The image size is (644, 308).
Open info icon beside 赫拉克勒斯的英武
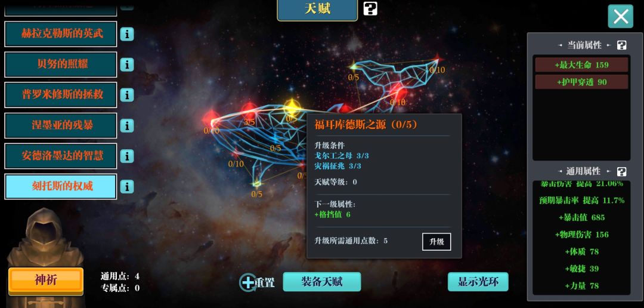[127, 34]
